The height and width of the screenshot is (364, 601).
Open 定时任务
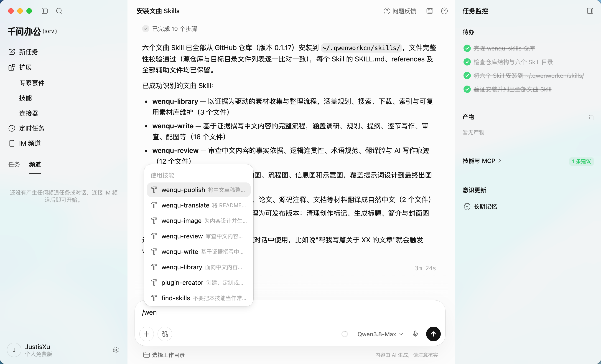27,128
